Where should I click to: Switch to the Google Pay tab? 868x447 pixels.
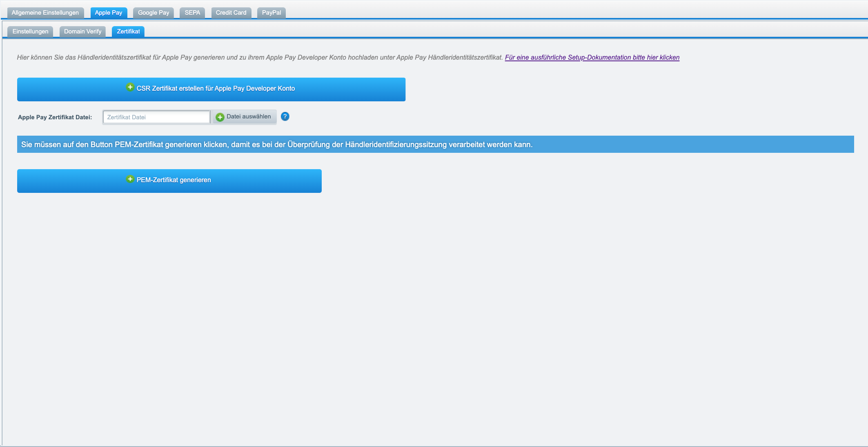tap(154, 13)
